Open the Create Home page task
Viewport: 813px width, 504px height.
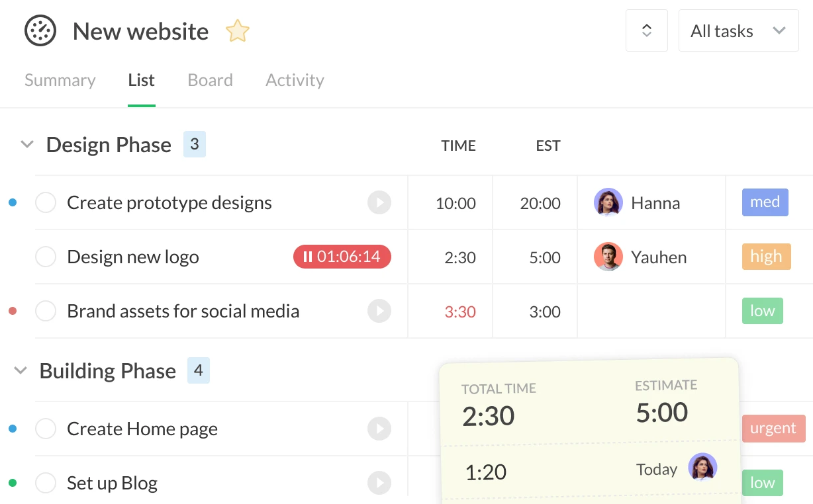pyautogui.click(x=142, y=429)
